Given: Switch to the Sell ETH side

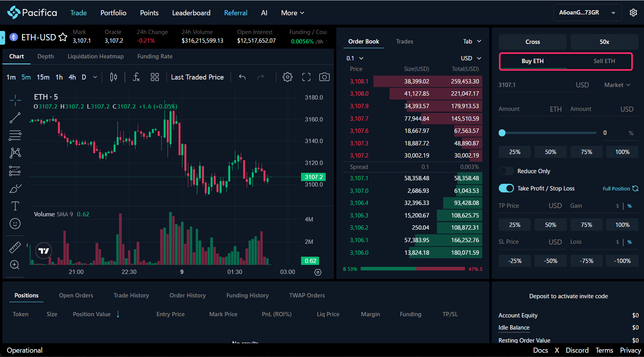Looking at the screenshot, I should tap(604, 61).
